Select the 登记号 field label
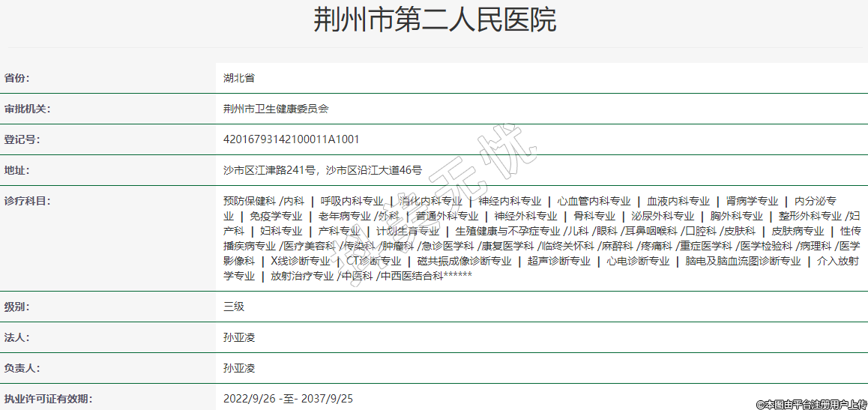Viewport: 868px width, 410px height. coord(22,139)
